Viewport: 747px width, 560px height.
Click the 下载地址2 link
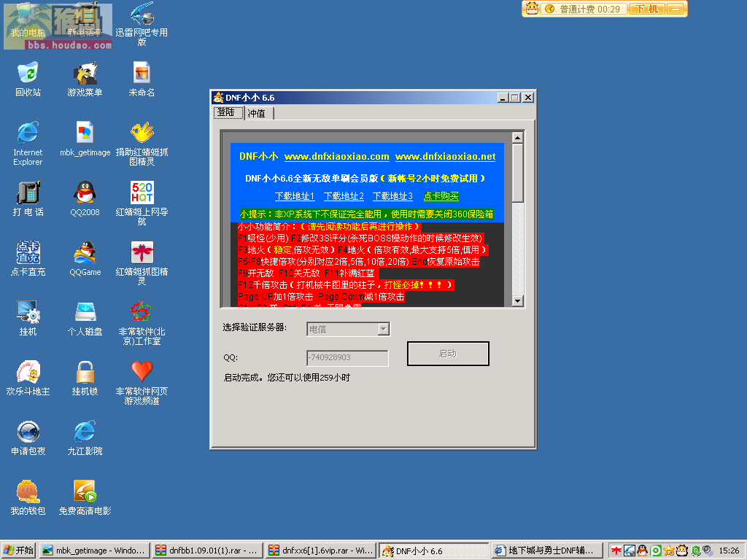coord(344,195)
